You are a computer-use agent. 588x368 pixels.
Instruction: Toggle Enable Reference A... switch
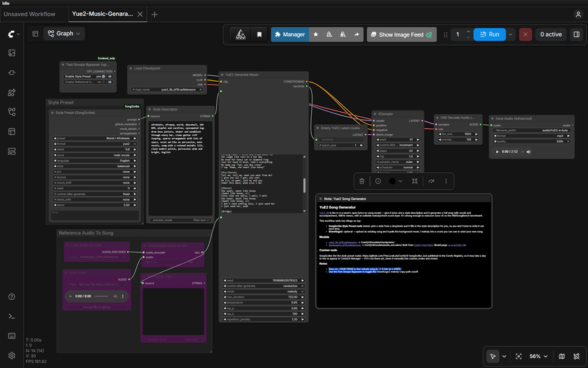coord(103,82)
